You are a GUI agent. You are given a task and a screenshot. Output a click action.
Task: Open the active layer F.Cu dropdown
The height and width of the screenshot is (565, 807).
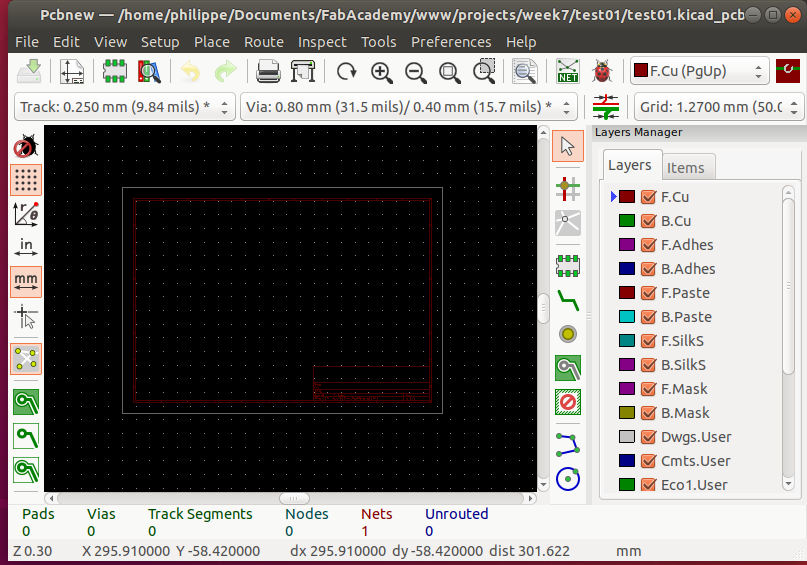point(699,71)
